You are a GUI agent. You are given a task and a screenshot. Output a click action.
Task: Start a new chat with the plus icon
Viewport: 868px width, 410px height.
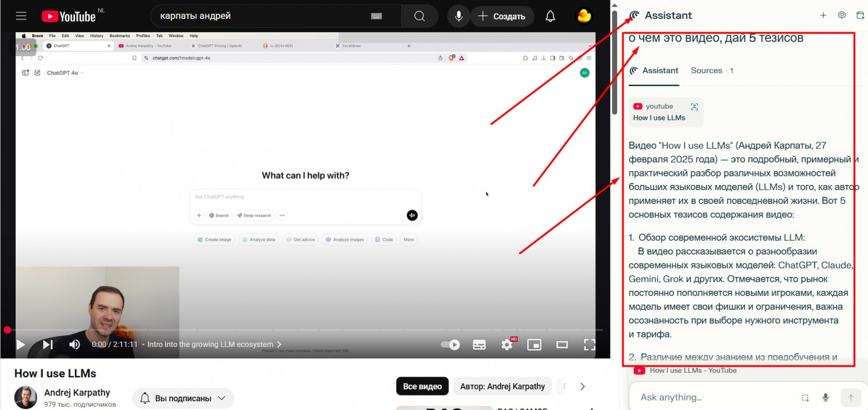pos(823,16)
